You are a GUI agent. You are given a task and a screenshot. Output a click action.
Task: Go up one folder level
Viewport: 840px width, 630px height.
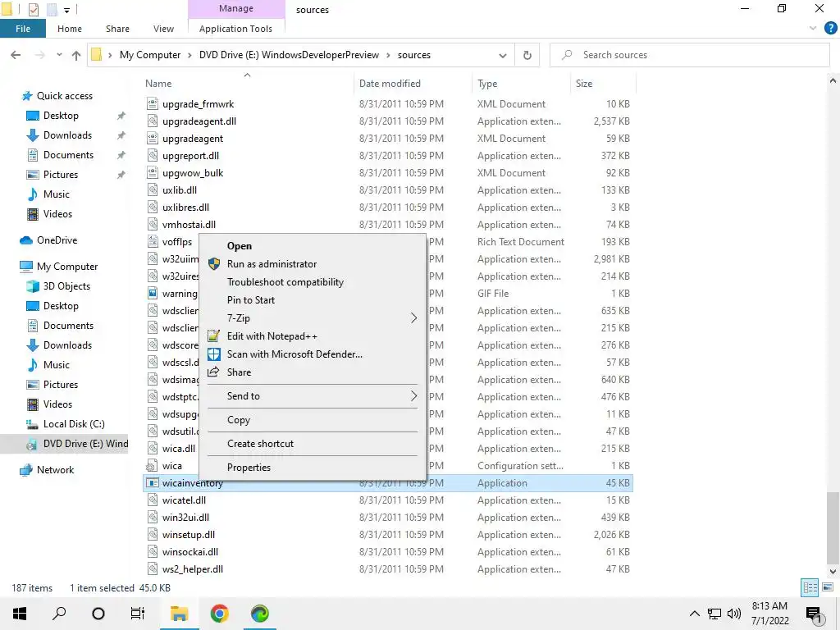coord(76,55)
